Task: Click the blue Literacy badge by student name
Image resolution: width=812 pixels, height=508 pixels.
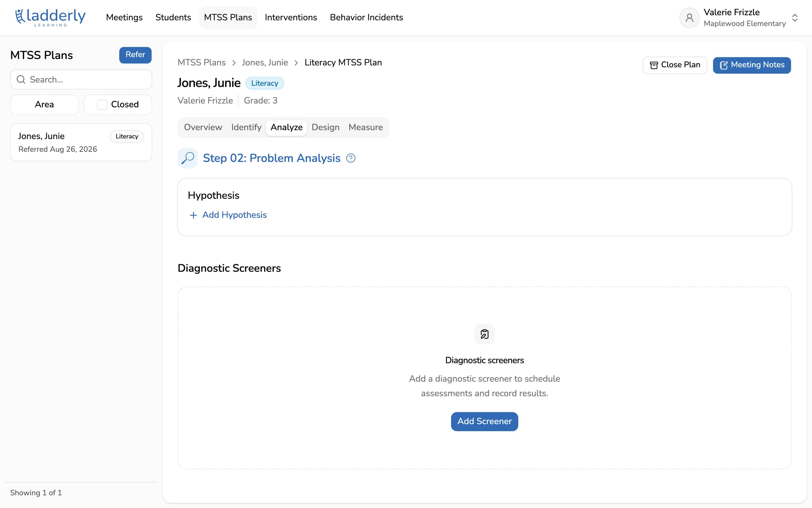Action: coord(265,83)
